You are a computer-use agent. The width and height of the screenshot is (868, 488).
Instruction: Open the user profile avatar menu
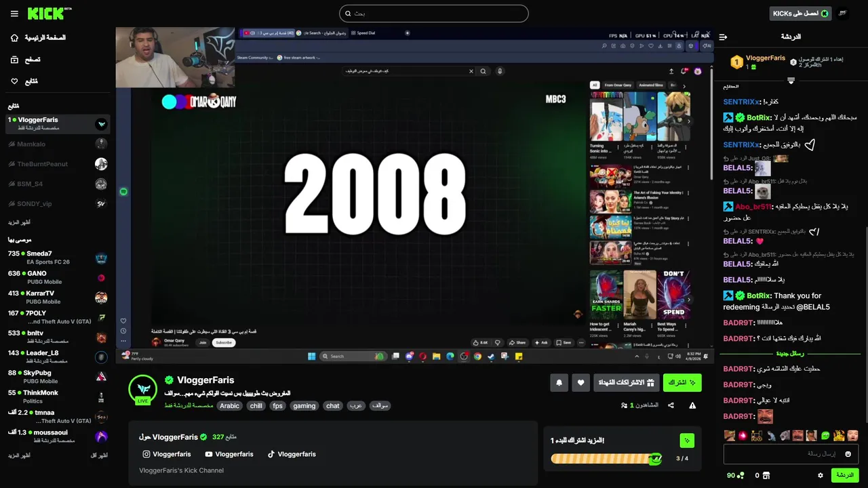pyautogui.click(x=843, y=14)
